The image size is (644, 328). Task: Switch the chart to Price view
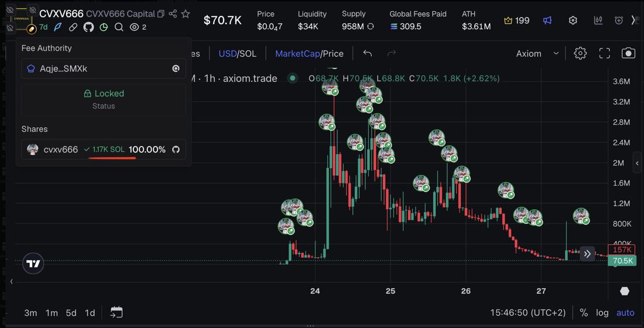tap(333, 54)
